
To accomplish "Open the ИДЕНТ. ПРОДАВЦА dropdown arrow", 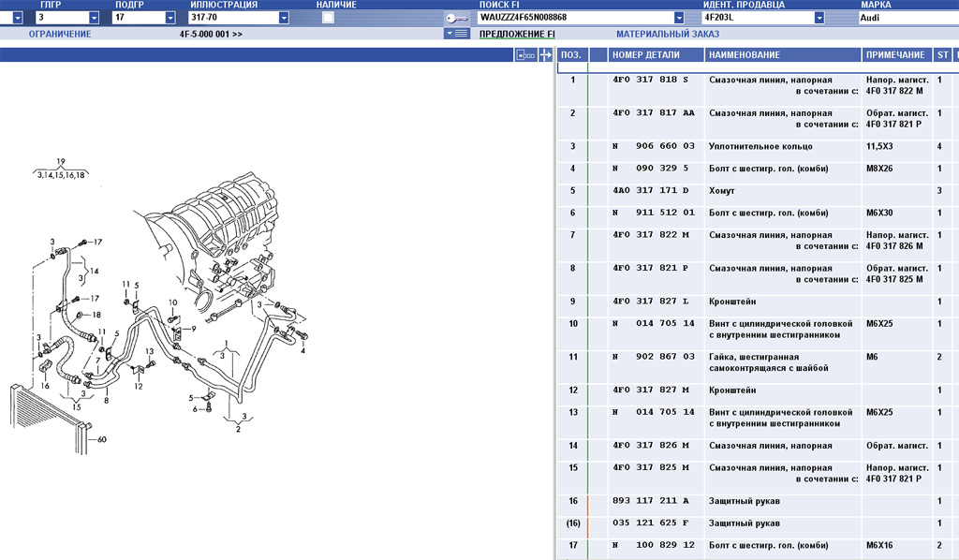I will [x=819, y=18].
